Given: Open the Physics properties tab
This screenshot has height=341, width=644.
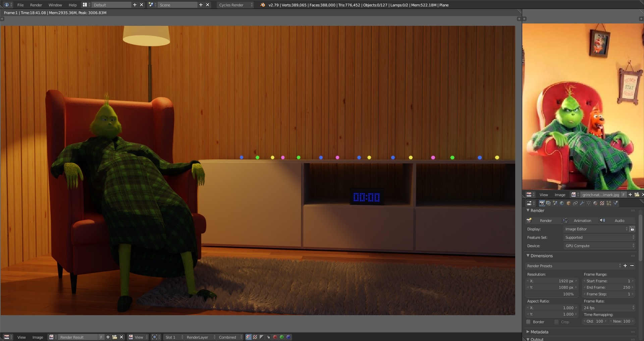Looking at the screenshot, I should pyautogui.click(x=615, y=203).
